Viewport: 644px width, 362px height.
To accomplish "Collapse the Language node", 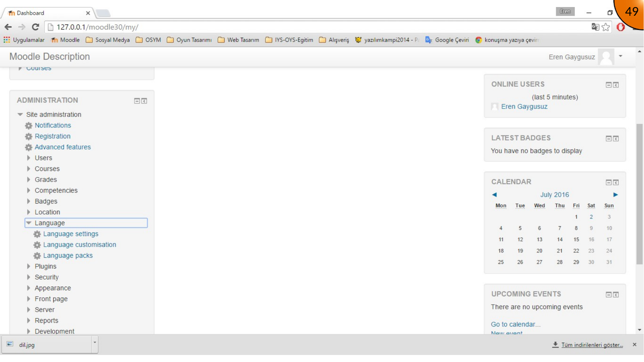I will 29,223.
